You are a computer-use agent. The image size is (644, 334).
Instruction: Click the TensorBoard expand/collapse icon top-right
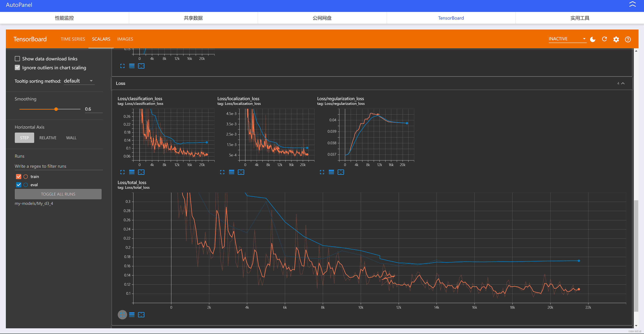(633, 5)
